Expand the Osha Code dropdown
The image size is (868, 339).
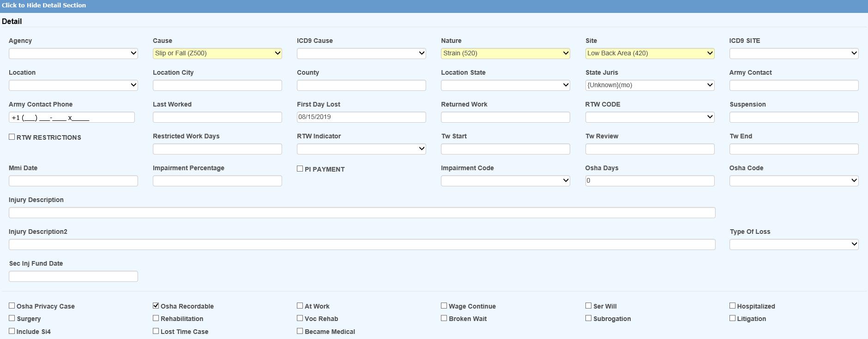pyautogui.click(x=793, y=181)
